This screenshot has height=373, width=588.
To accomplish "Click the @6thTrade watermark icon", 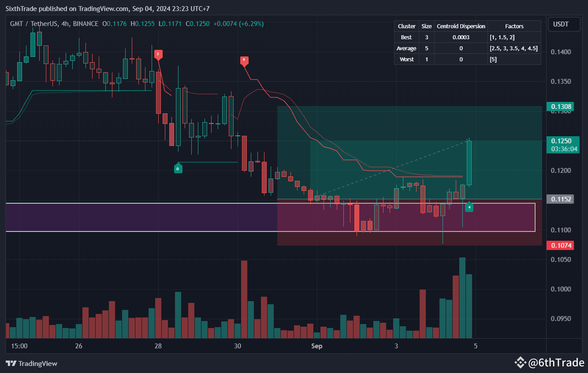I will coord(521,362).
